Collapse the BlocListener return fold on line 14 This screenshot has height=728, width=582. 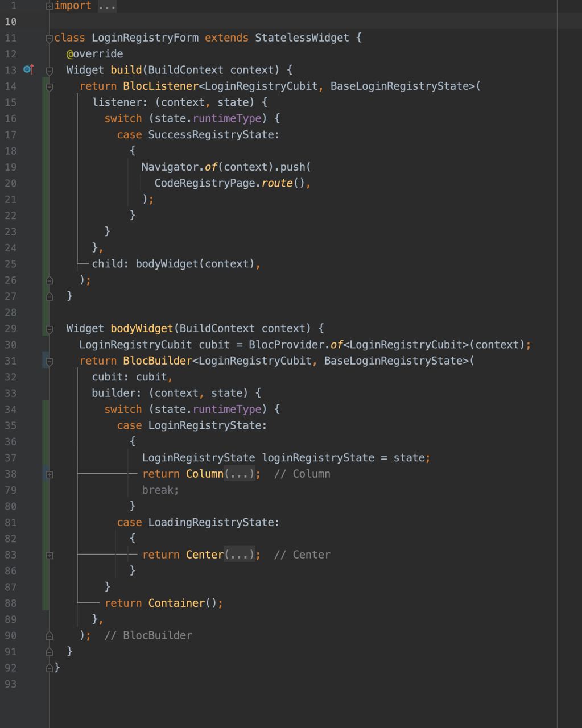coord(49,86)
